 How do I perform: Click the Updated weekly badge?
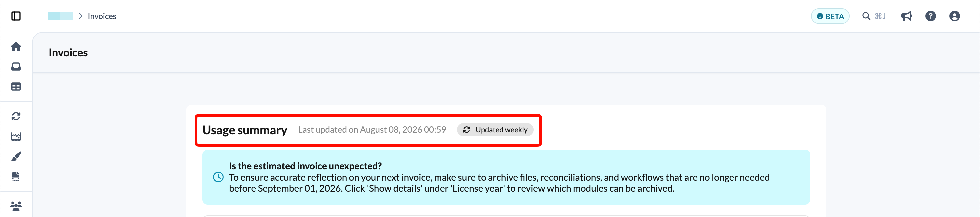pyautogui.click(x=495, y=130)
